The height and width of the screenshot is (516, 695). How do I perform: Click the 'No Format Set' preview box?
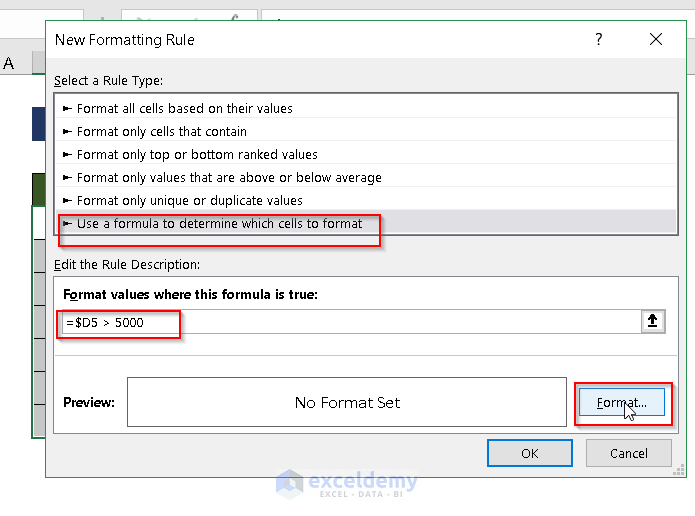click(x=347, y=402)
